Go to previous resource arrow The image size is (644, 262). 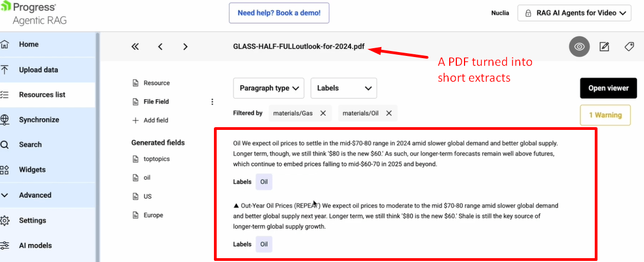(x=160, y=47)
